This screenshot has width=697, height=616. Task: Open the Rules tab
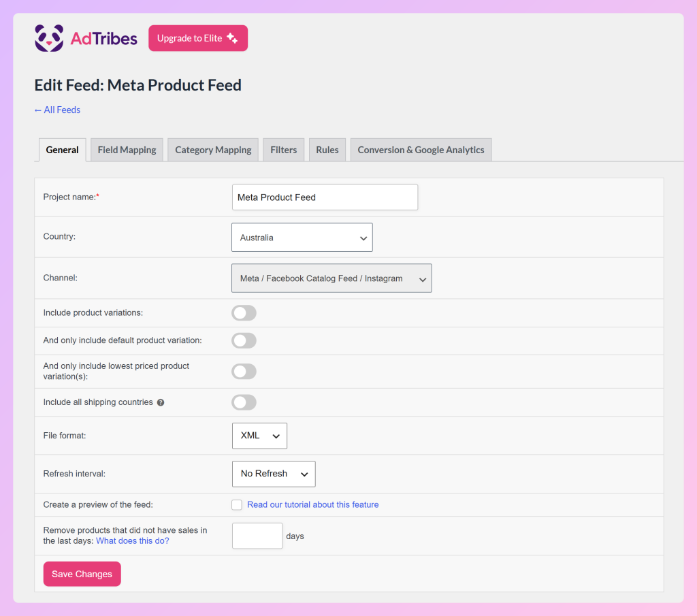pyautogui.click(x=327, y=150)
